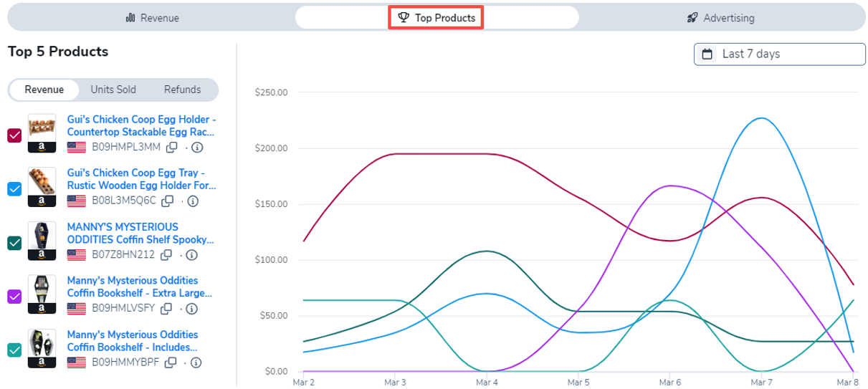Switch to the Revenue tab at top
The height and width of the screenshot is (389, 868).
152,18
